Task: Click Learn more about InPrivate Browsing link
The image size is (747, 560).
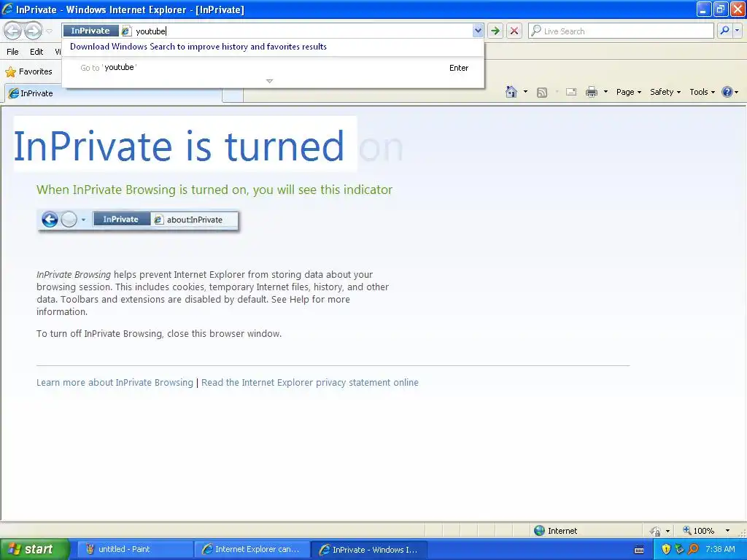Action: pos(115,382)
